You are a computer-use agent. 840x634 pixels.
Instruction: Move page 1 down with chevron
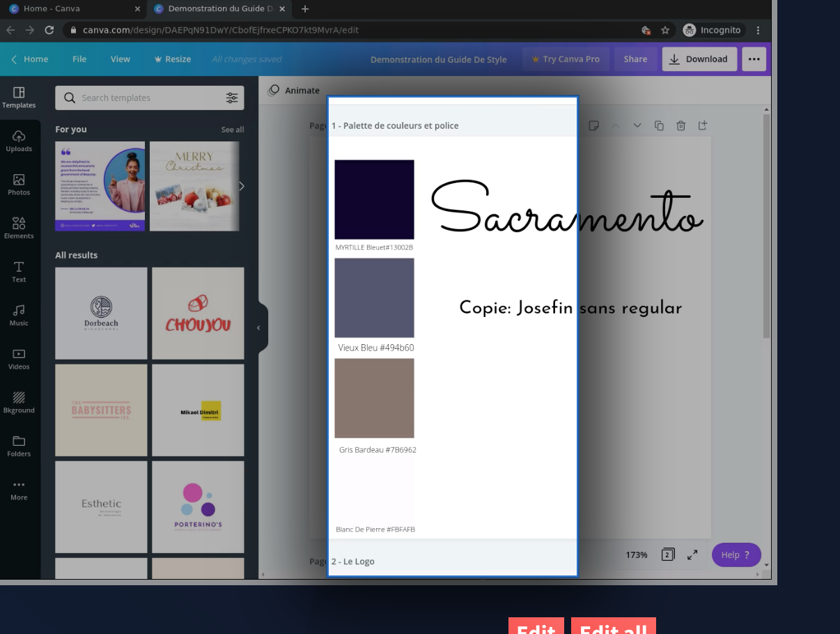coord(637,125)
